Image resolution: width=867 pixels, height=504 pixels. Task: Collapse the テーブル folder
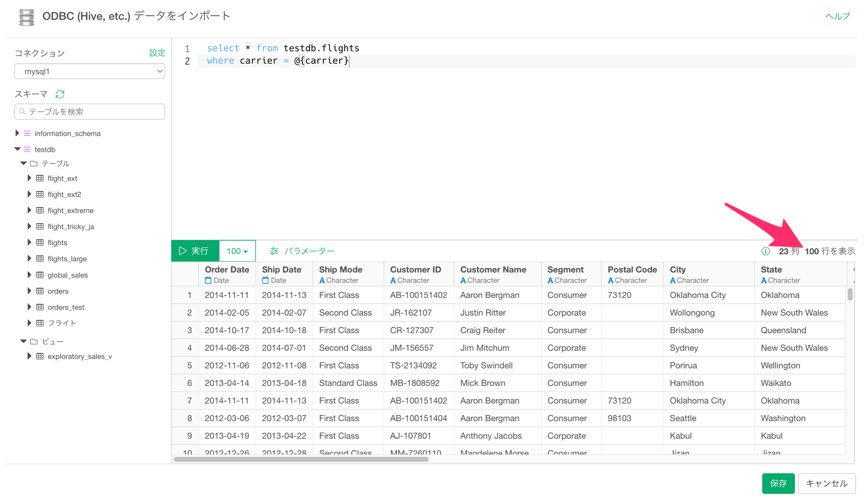(x=23, y=163)
